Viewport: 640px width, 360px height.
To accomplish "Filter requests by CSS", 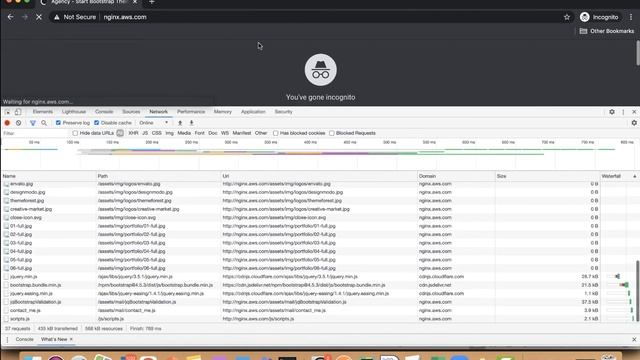I will [157, 133].
